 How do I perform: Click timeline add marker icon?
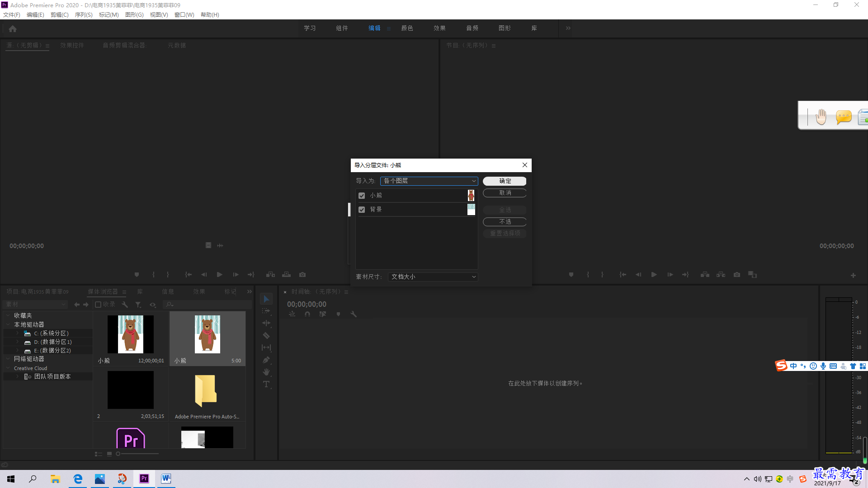338,314
